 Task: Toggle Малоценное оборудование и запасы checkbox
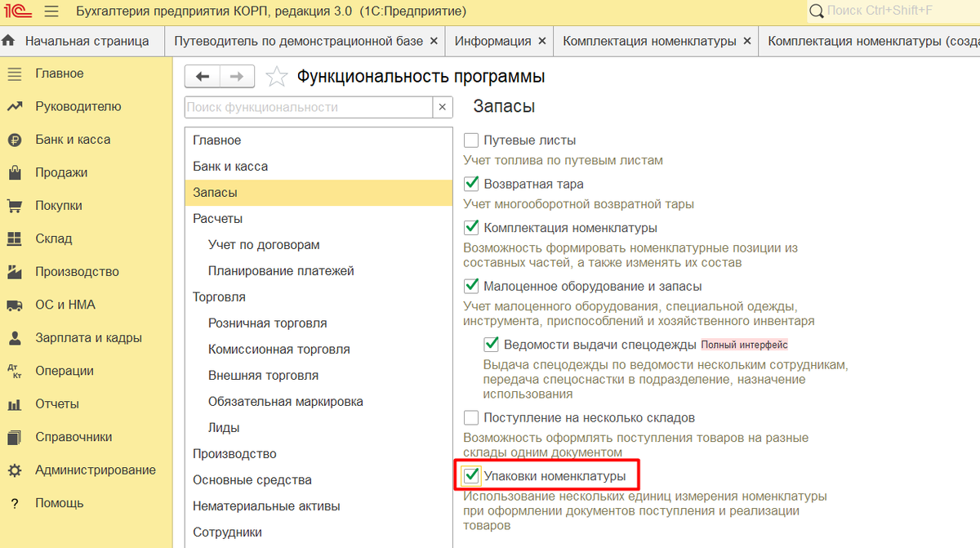coord(471,286)
